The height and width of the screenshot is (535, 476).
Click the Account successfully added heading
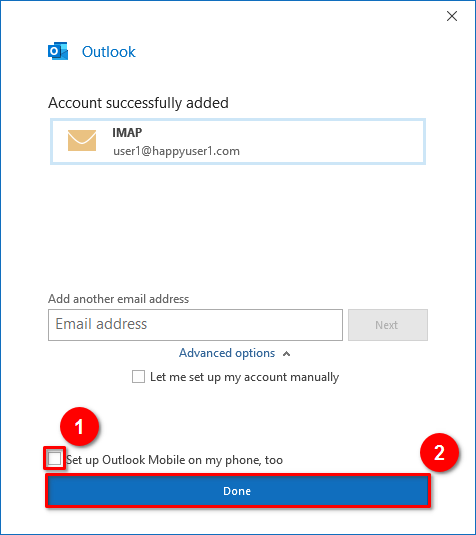pos(138,103)
